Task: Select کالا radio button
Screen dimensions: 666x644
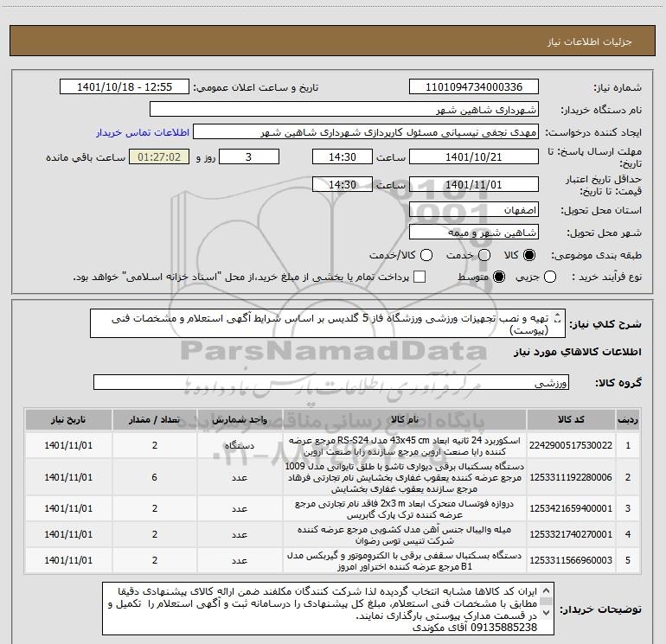Action: 529,255
